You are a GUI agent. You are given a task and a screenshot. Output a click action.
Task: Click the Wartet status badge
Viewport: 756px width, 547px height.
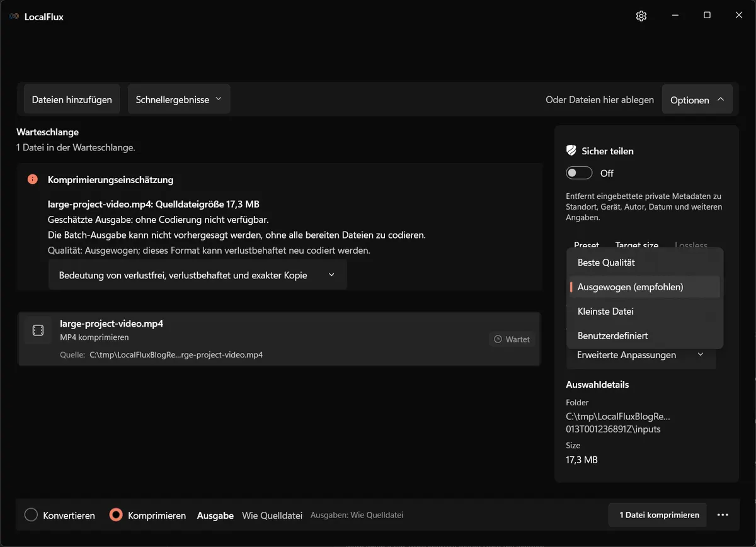(x=512, y=339)
